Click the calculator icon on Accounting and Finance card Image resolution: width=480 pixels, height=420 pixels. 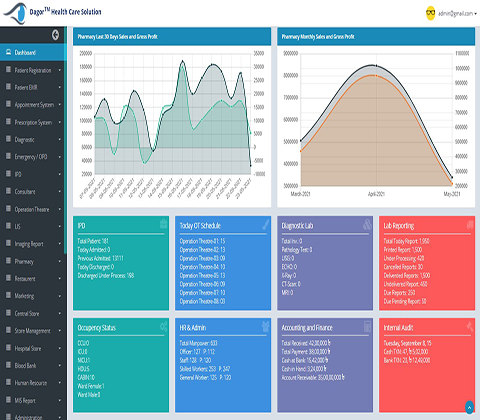[367, 327]
